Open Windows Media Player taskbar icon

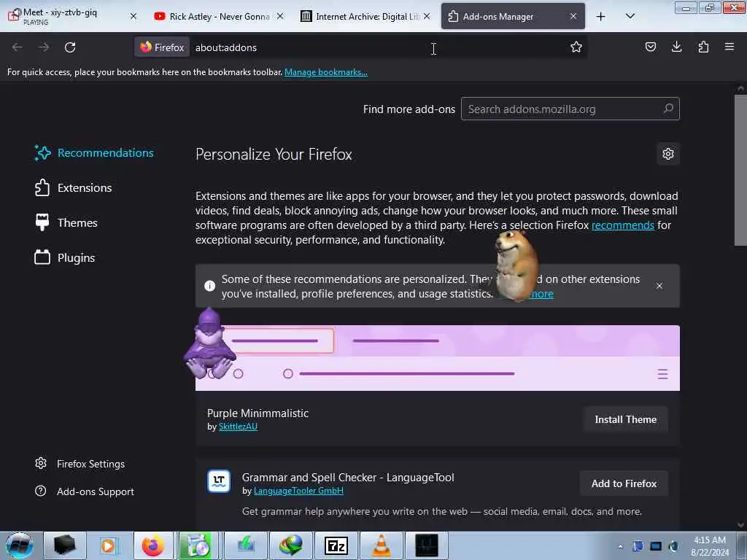tap(108, 545)
